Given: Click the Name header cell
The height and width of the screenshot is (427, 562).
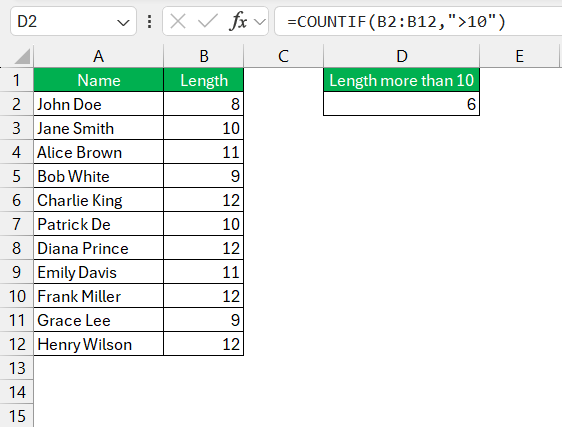Looking at the screenshot, I should click(x=99, y=80).
